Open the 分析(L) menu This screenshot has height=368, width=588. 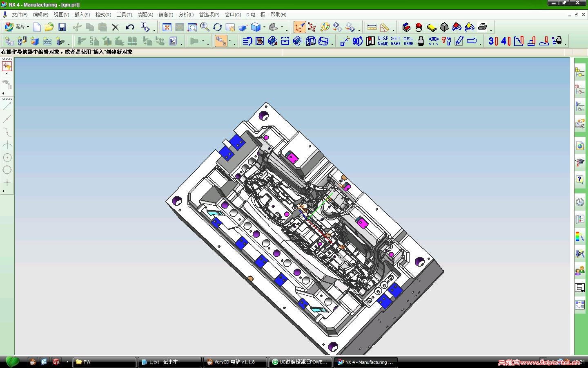[x=186, y=15]
